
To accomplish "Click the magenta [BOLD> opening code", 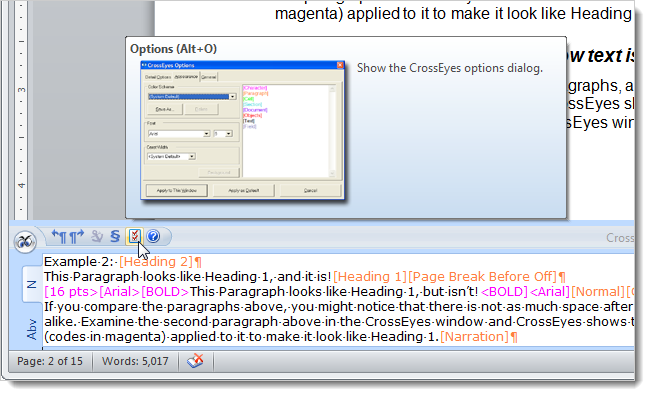I will [165, 292].
